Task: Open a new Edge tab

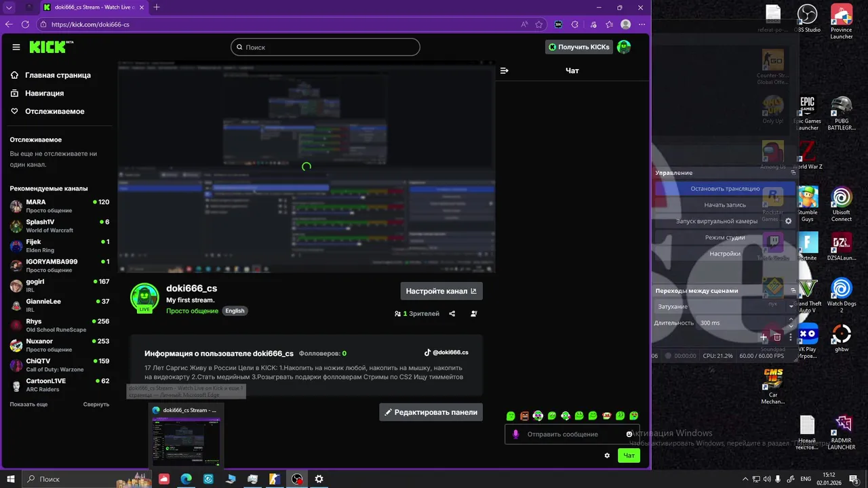Action: [x=157, y=7]
